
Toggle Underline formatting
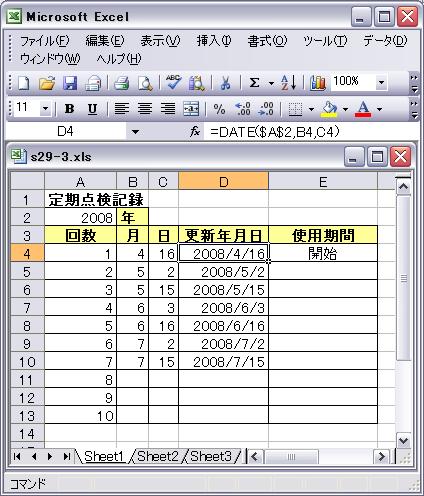(92, 109)
